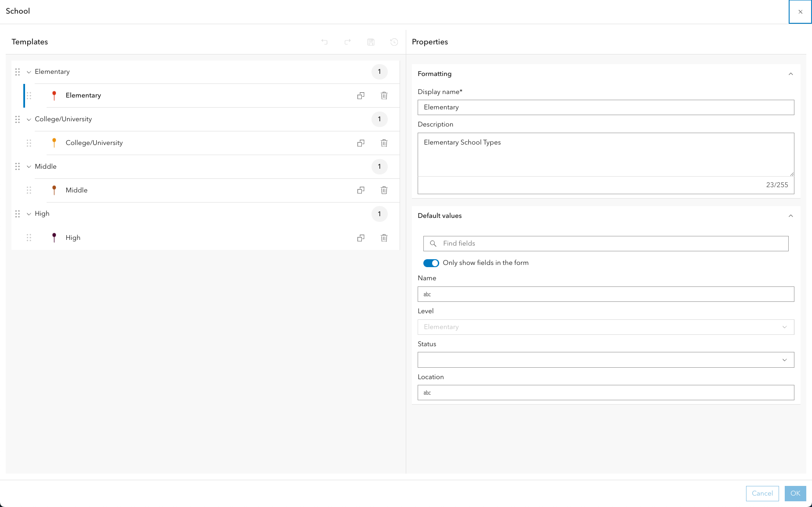Collapse the Formatting section
This screenshot has height=507, width=812.
pos(791,74)
